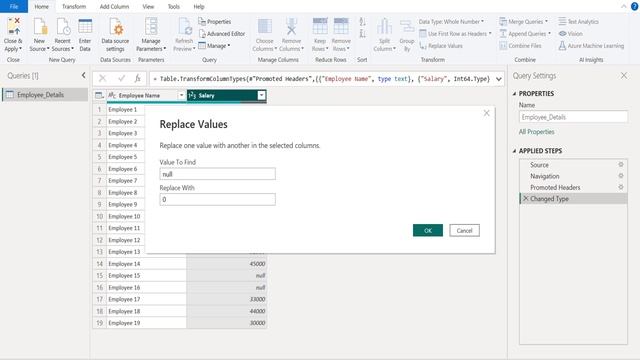
Task: Sort ascending with the A-Z icon
Action: click(362, 22)
